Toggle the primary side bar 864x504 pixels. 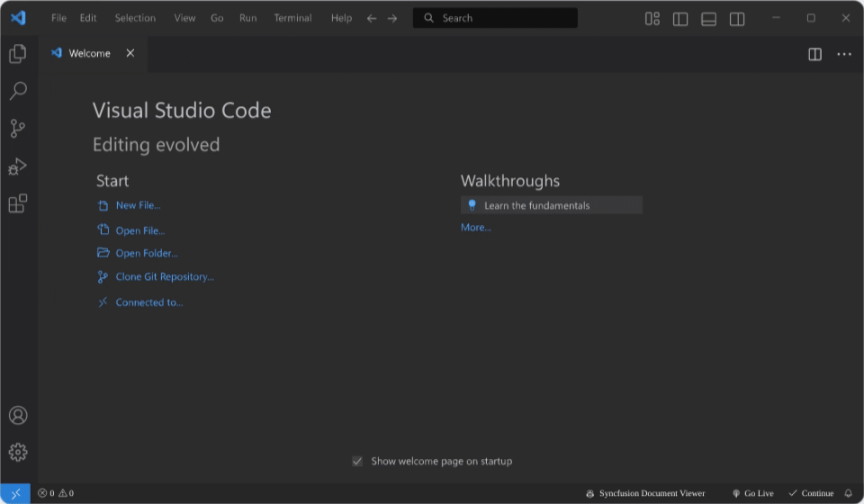(x=680, y=19)
